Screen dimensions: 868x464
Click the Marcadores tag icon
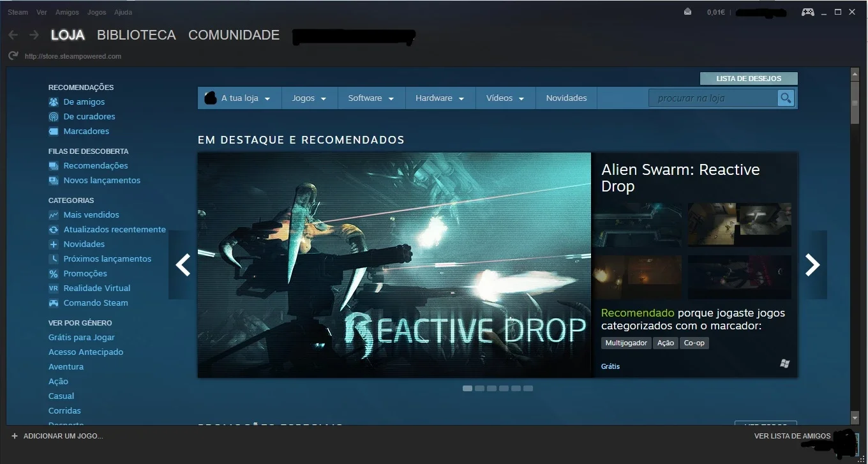pos(54,131)
